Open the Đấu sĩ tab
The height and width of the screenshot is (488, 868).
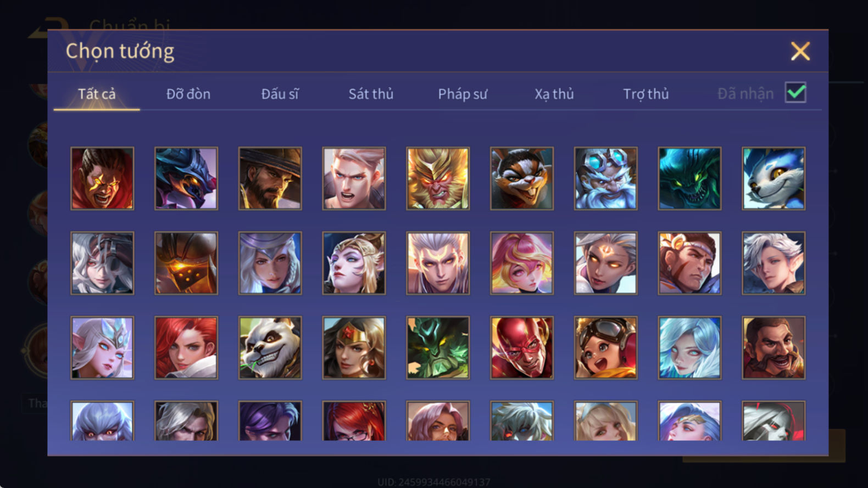(280, 94)
